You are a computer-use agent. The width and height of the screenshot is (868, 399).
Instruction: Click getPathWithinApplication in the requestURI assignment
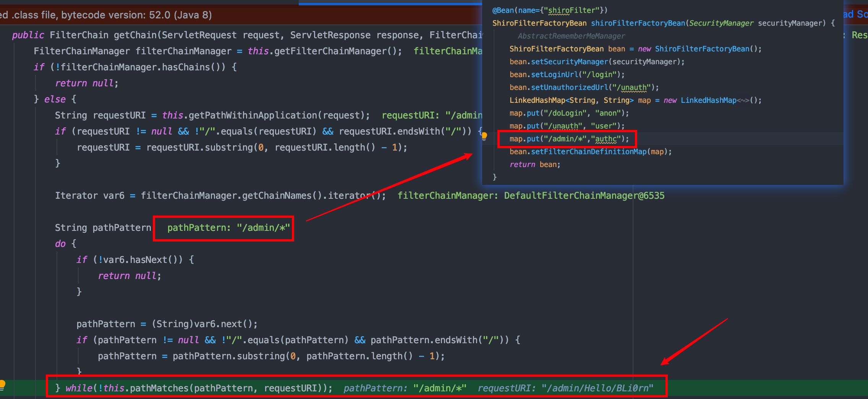coord(253,115)
